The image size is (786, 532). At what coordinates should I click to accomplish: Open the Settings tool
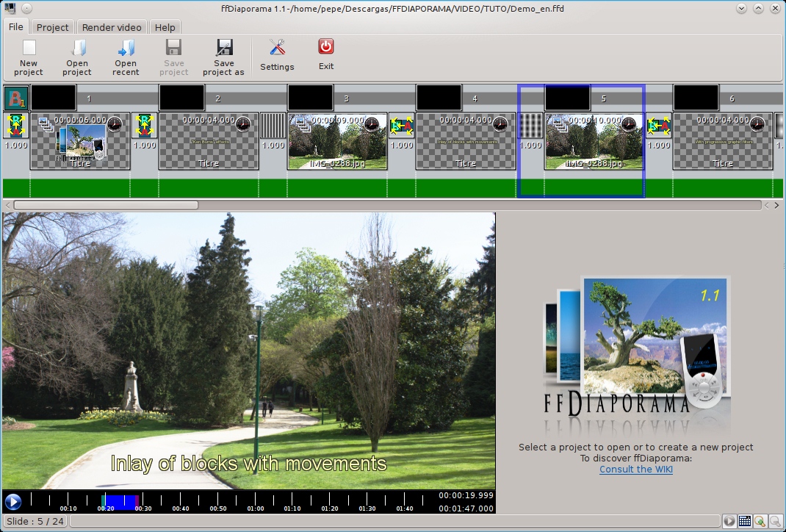tap(277, 55)
